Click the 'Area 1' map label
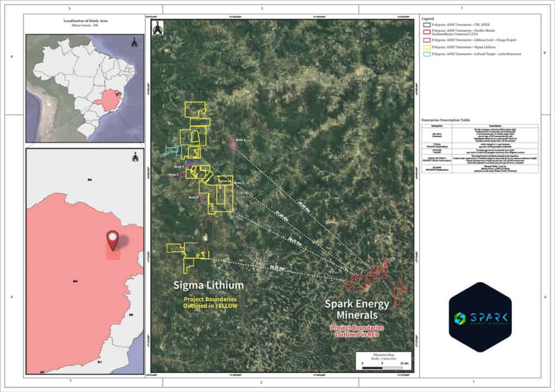Screen dimensions: 555x392 point(179,166)
